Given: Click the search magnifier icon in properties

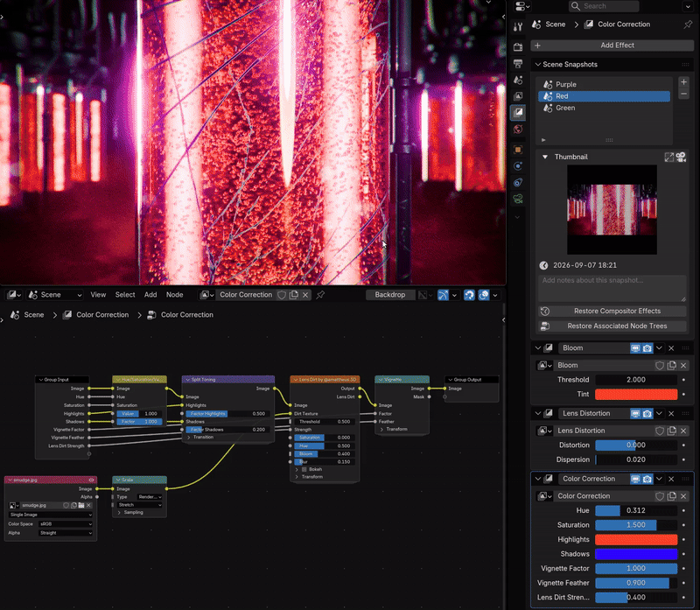Looking at the screenshot, I should 576,6.
